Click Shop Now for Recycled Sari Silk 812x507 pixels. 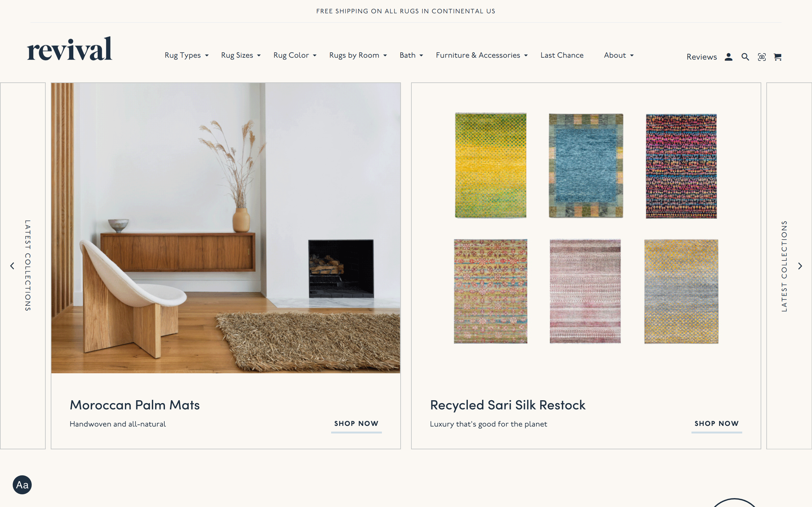point(717,424)
